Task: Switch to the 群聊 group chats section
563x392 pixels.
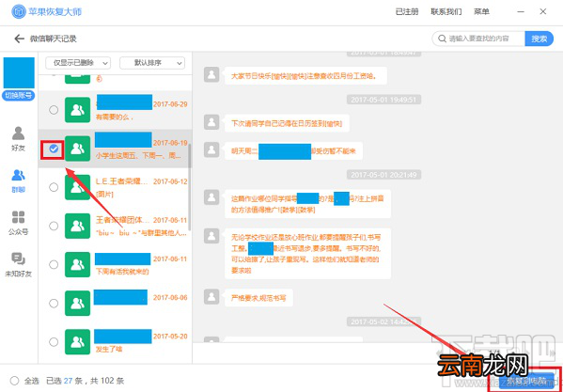Action: pos(18,180)
